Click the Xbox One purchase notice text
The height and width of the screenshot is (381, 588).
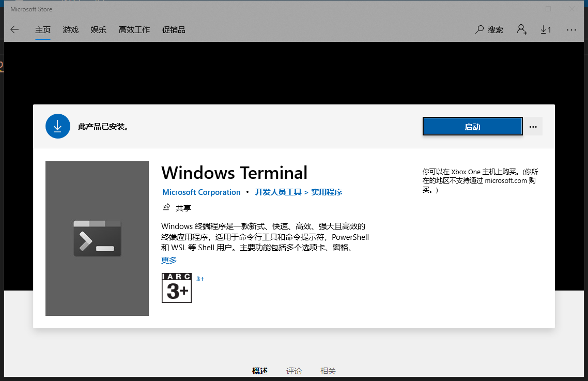(x=481, y=180)
